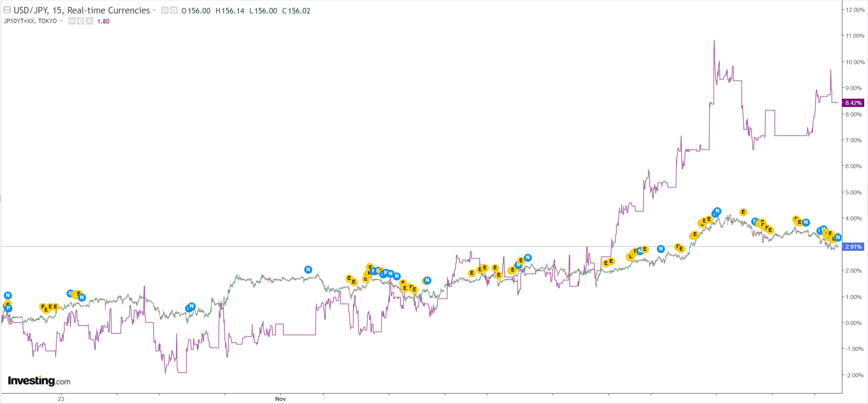Click the rightmost N news marker

click(x=838, y=237)
